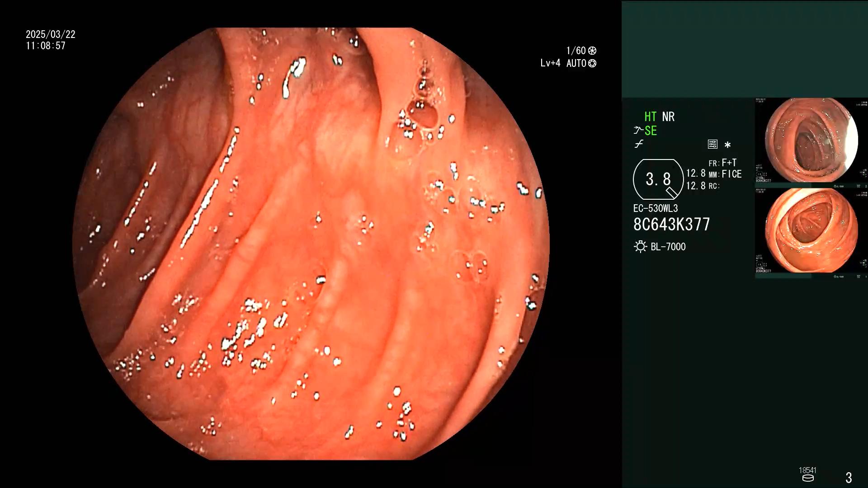
Task: Click the Lv+4 brightness level
Action: (550, 63)
